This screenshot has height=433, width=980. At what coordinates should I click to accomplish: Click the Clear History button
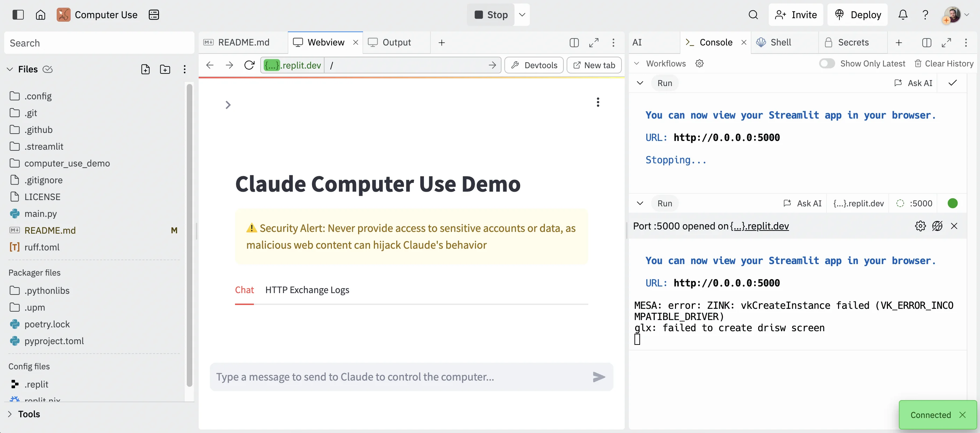[x=944, y=64]
